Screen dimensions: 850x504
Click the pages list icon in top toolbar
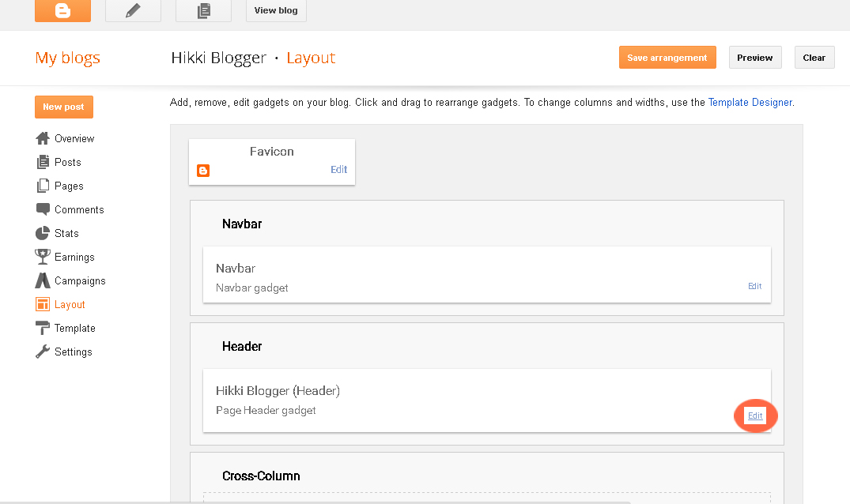[x=203, y=11]
